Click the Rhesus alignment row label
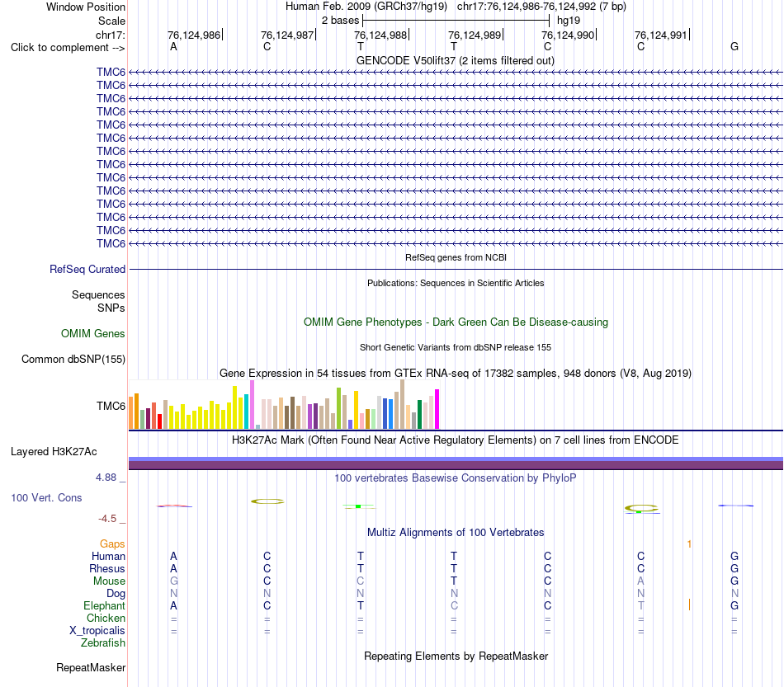The width and height of the screenshot is (784, 687). 107,568
